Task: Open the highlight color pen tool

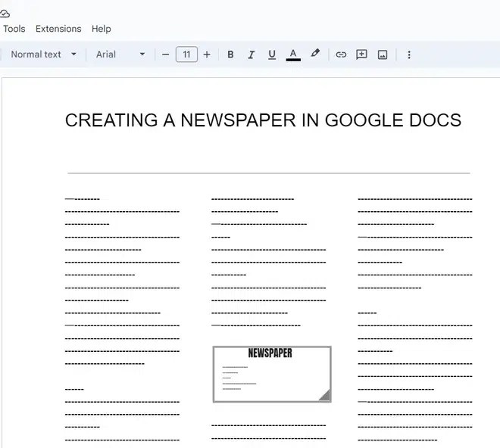Action: point(315,54)
